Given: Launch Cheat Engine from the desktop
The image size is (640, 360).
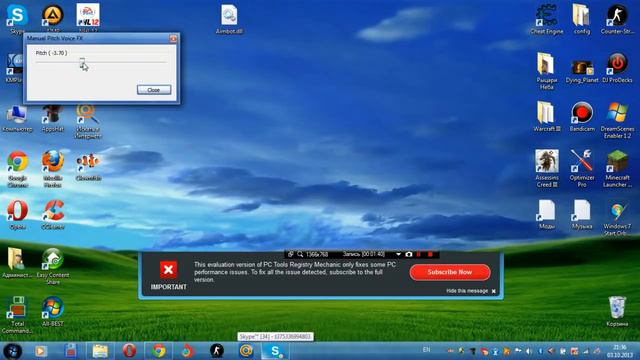Looking at the screenshot, I should tap(547, 19).
